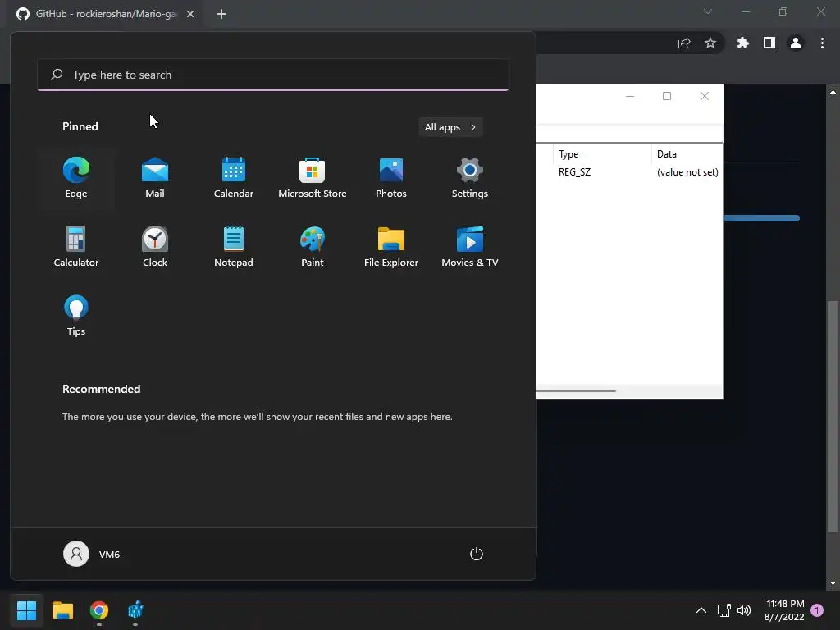840x630 pixels.
Task: Show All apps list
Action: pos(450,127)
